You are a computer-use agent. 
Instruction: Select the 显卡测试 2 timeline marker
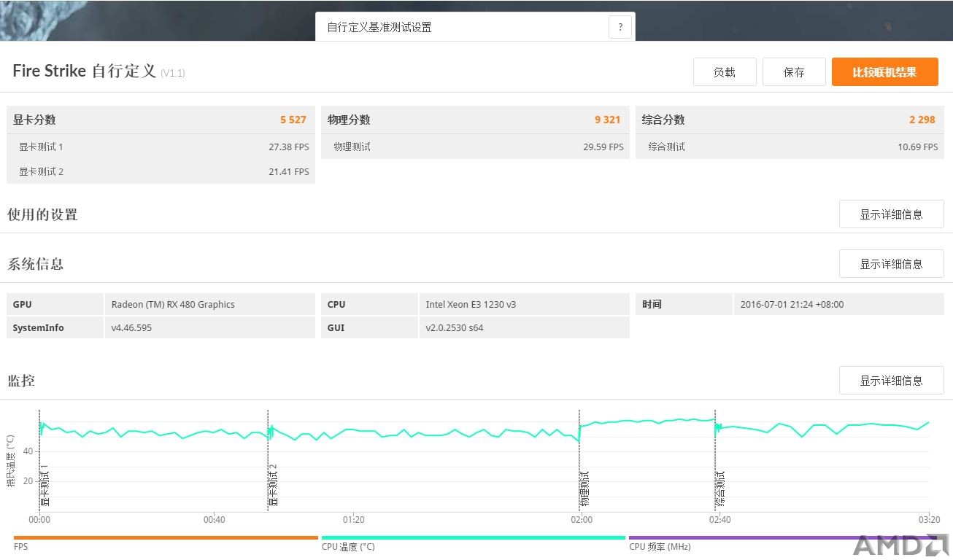(272, 485)
